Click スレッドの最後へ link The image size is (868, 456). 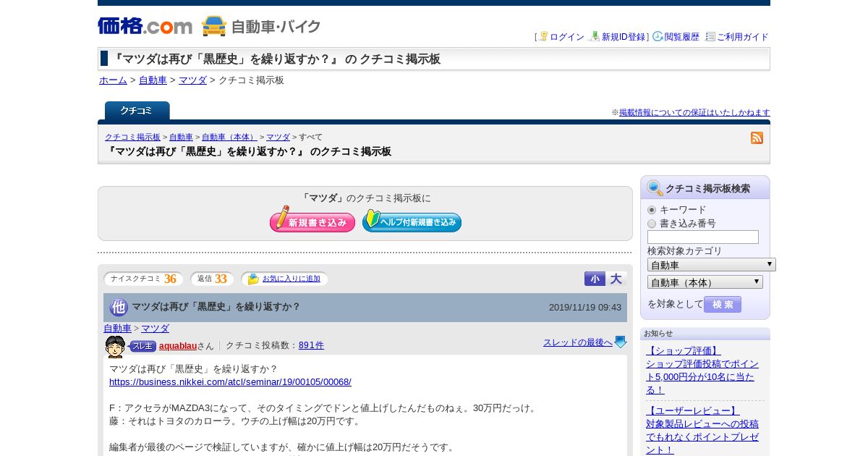pyautogui.click(x=578, y=342)
